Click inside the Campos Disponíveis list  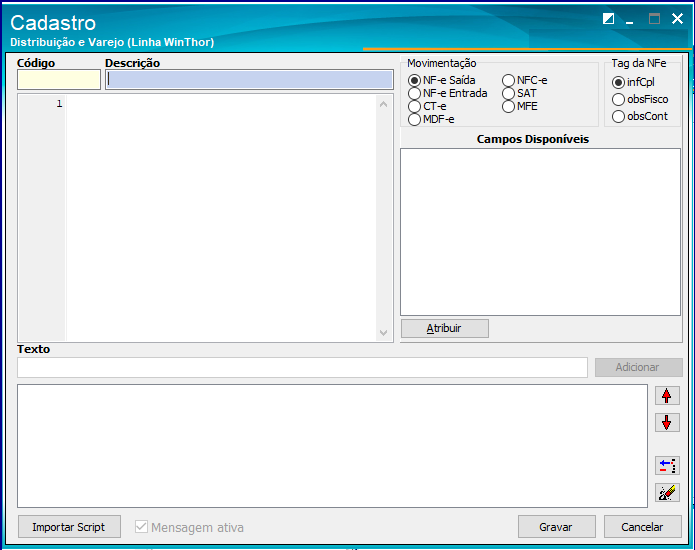click(540, 232)
